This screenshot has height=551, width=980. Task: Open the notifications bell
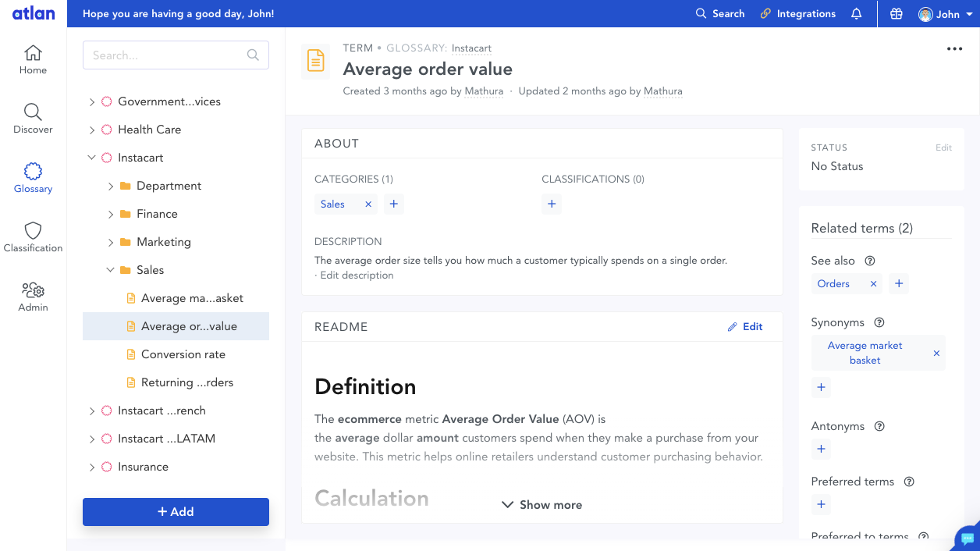856,14
